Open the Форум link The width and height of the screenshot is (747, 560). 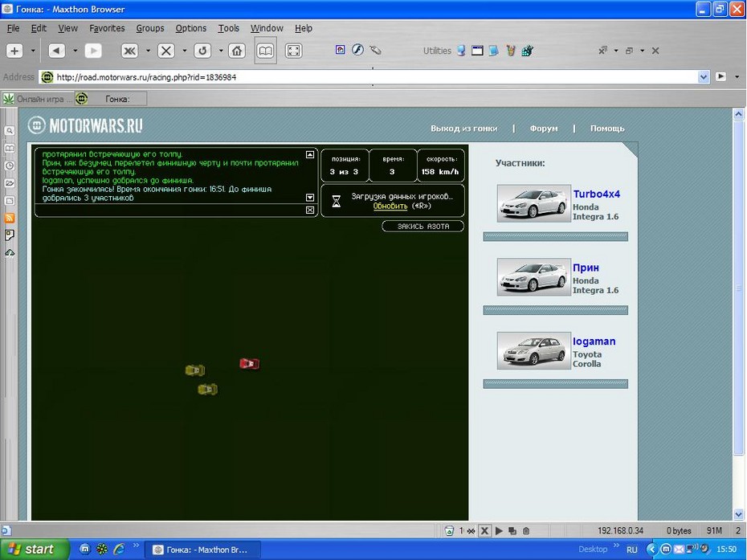pyautogui.click(x=544, y=129)
